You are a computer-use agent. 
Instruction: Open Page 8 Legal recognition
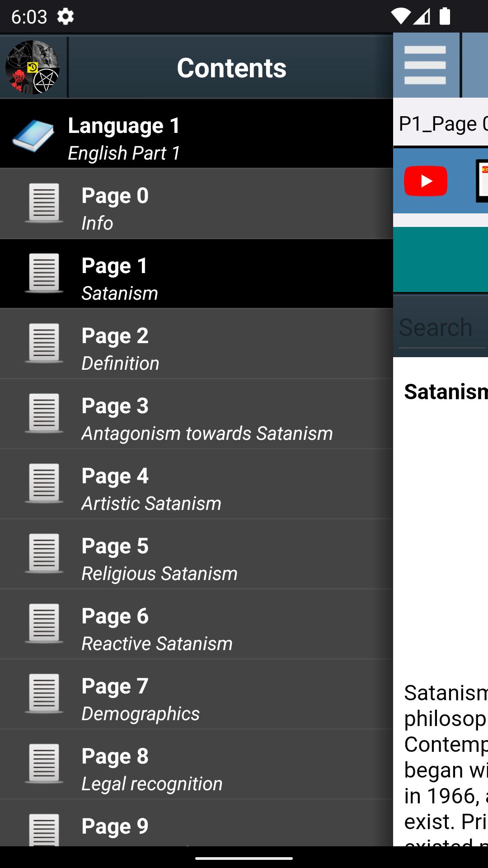tap(197, 764)
